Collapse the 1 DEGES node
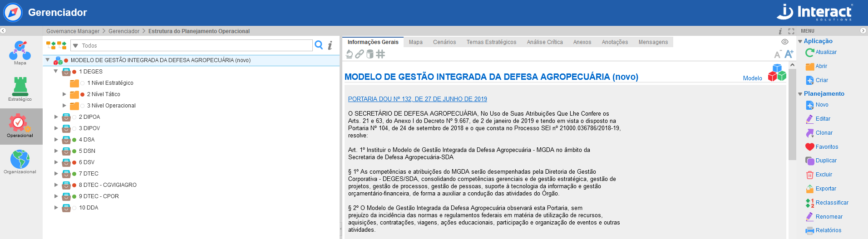 [x=56, y=71]
